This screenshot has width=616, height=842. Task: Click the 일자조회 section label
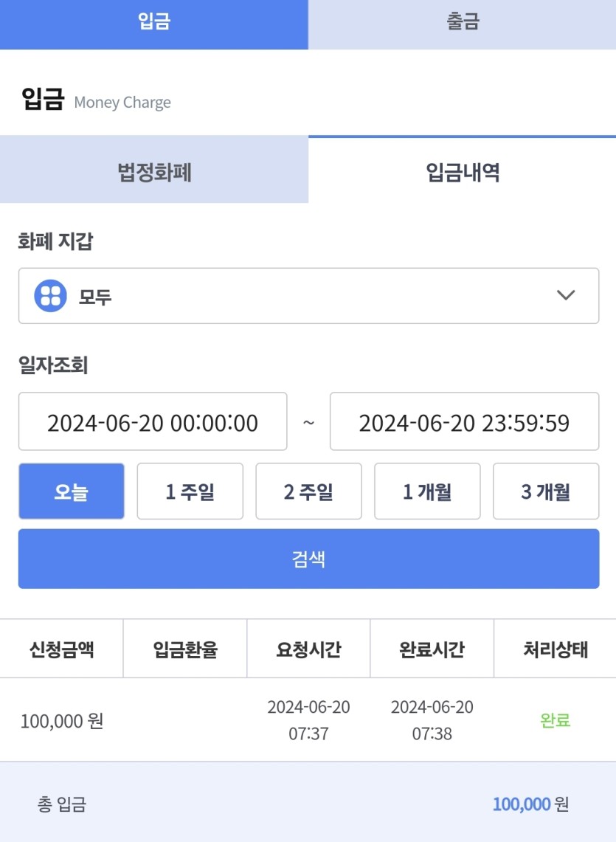[53, 365]
